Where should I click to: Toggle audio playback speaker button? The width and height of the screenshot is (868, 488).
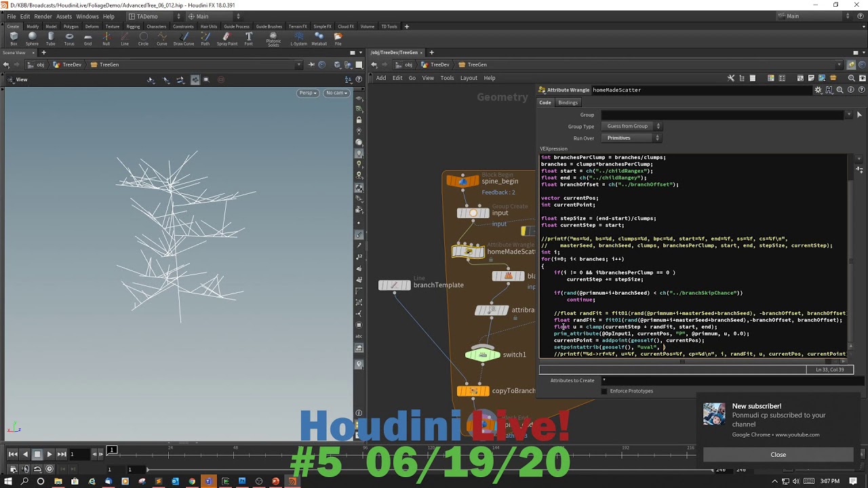pos(25,469)
